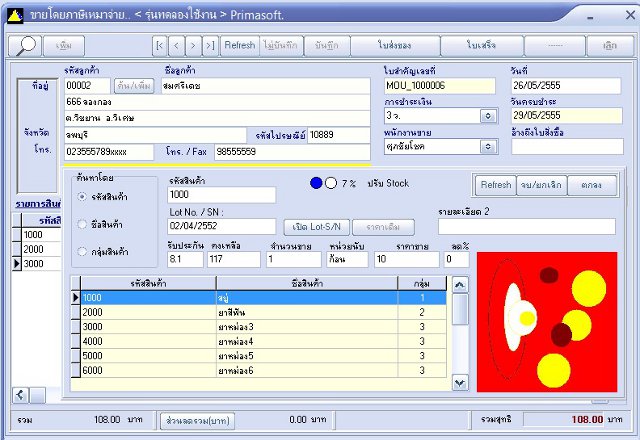Screen dimensions: 640x440
Task: Go to first record navigation arrow
Action: 160,45
